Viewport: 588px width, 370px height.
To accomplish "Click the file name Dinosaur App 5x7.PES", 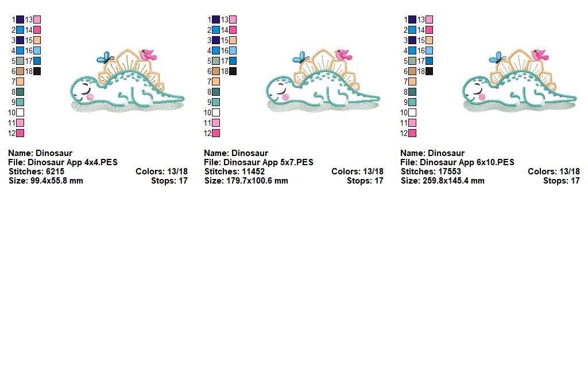I will (x=269, y=162).
